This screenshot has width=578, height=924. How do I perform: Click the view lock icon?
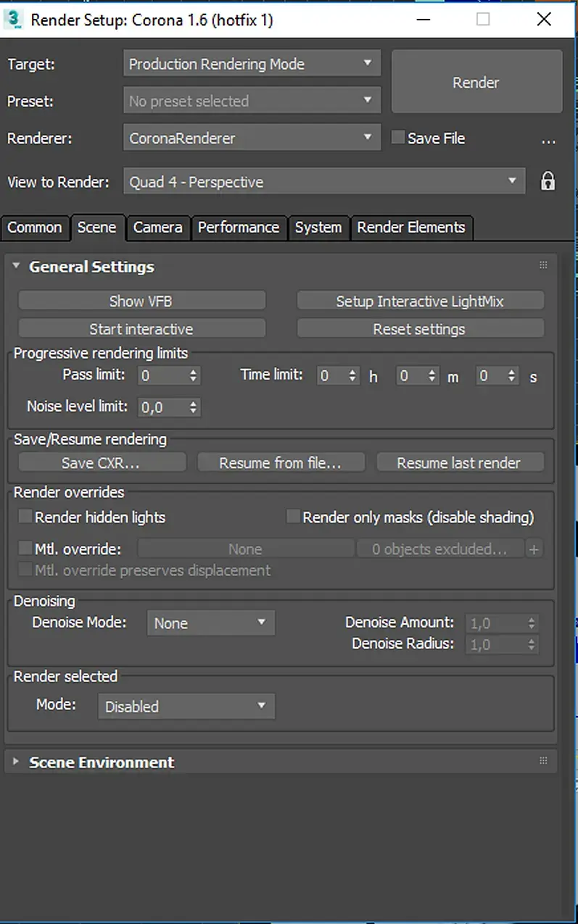tap(548, 181)
